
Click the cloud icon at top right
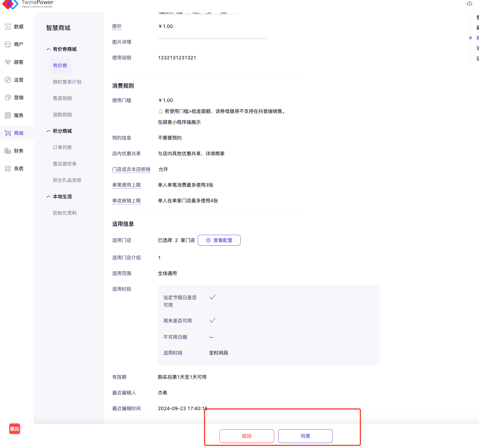469,4
